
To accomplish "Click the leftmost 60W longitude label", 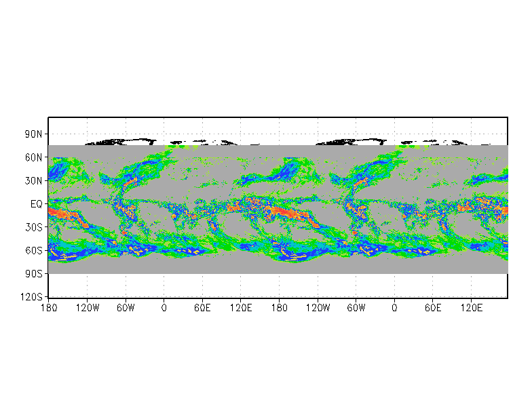I will click(x=126, y=308).
